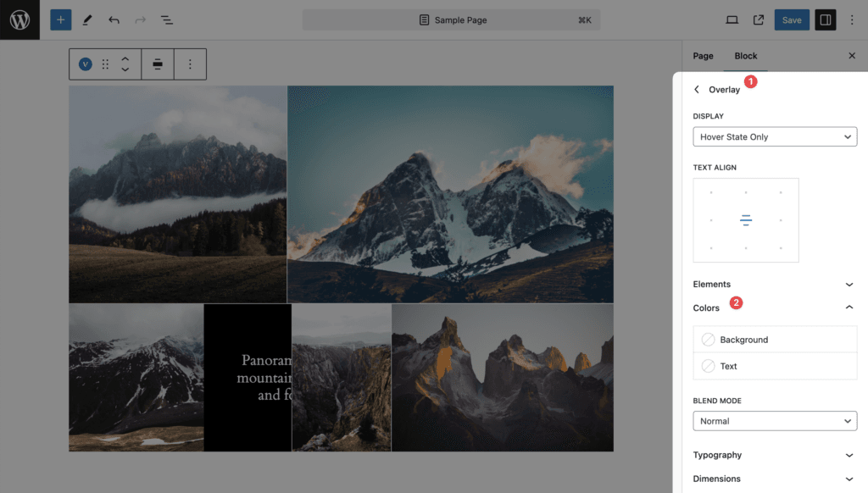
Task: Open the three-dot options menu in top bar
Action: 852,19
